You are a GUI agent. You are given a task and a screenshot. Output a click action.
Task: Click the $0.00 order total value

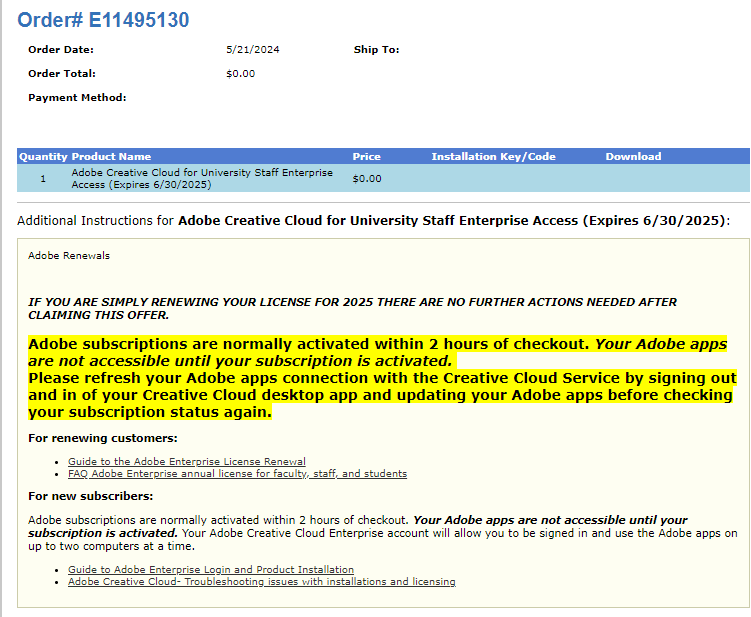point(240,73)
